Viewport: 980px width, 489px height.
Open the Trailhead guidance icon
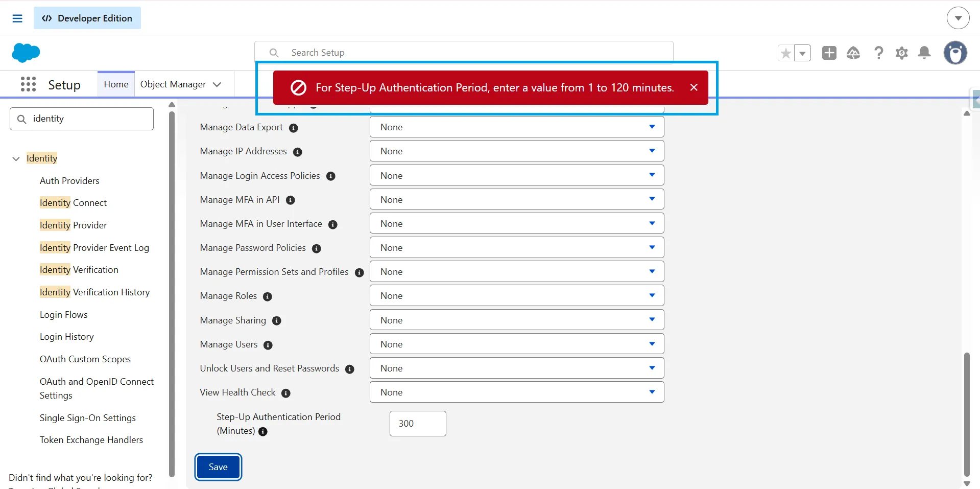[853, 53]
